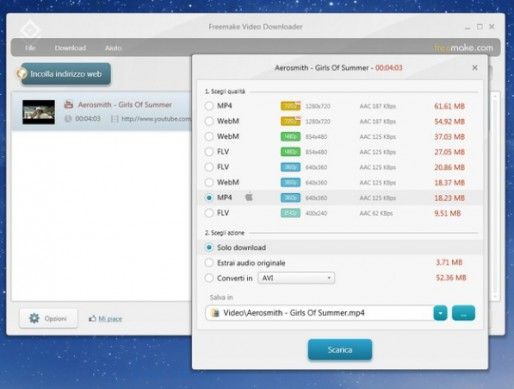Click the Aerosmith - Girls Of Summer list title
Screen dimensions: 514x389
[125, 105]
